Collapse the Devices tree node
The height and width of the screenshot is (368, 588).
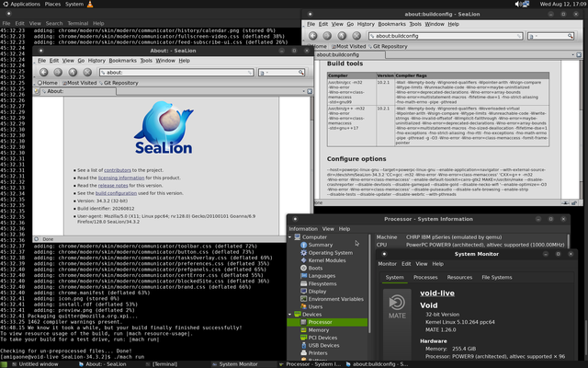click(x=290, y=315)
